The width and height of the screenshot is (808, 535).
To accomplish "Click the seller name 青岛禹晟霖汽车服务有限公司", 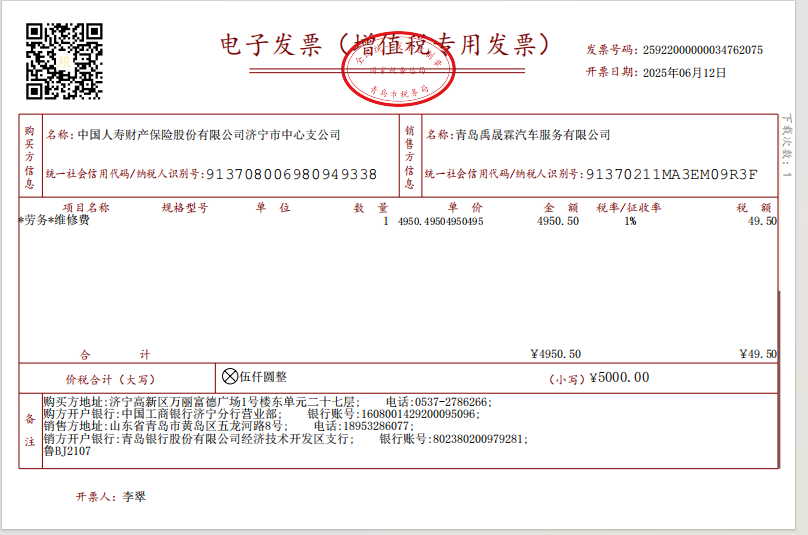I will point(532,135).
